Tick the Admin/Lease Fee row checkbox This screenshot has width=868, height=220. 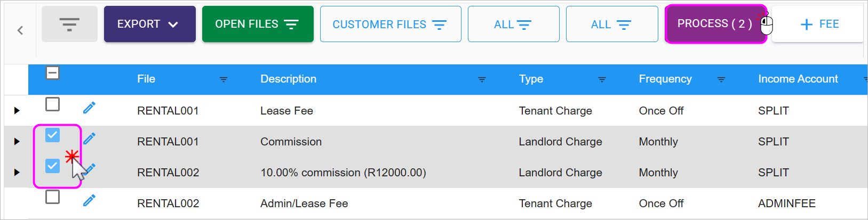click(x=52, y=197)
